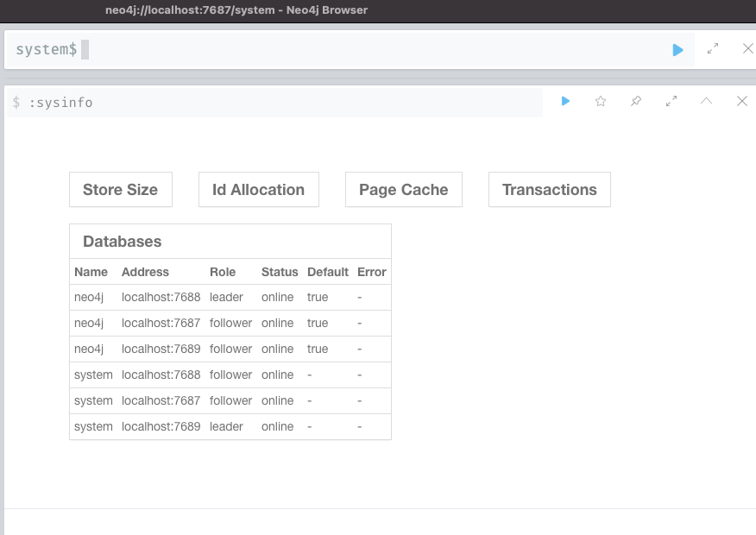The image size is (756, 535).
Task: Open the Page Cache section
Action: click(403, 189)
